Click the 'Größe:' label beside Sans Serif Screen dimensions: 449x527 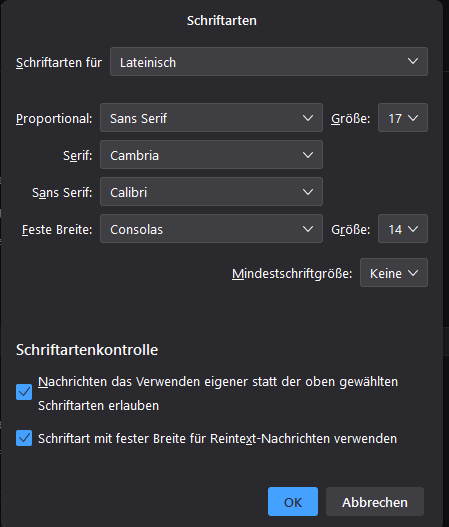tap(351, 119)
